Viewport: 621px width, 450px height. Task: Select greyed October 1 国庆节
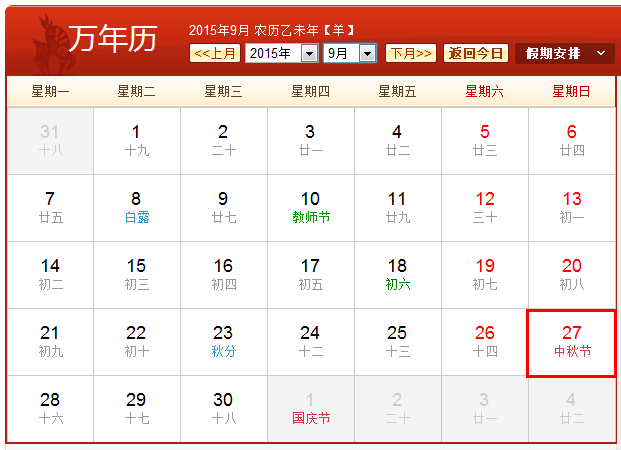311,408
